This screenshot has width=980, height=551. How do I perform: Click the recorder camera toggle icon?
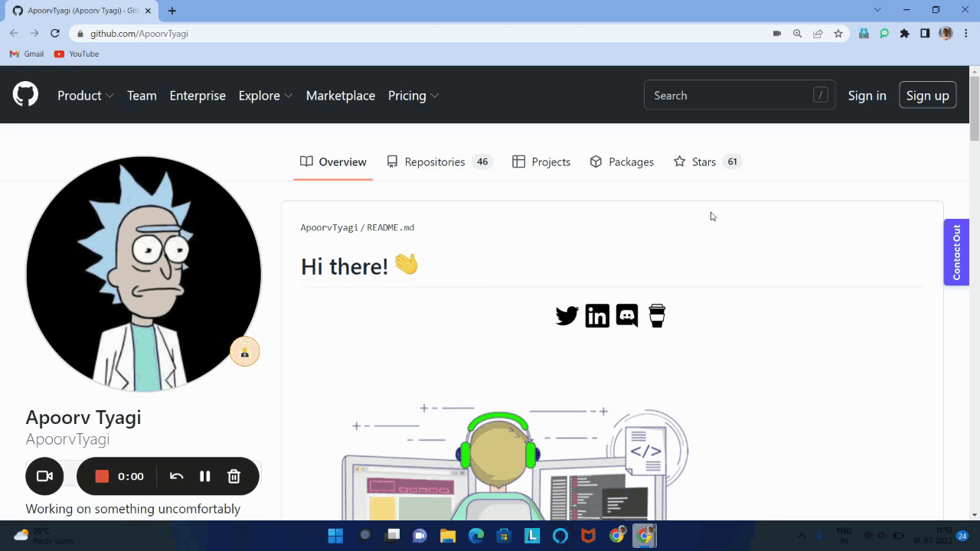44,476
